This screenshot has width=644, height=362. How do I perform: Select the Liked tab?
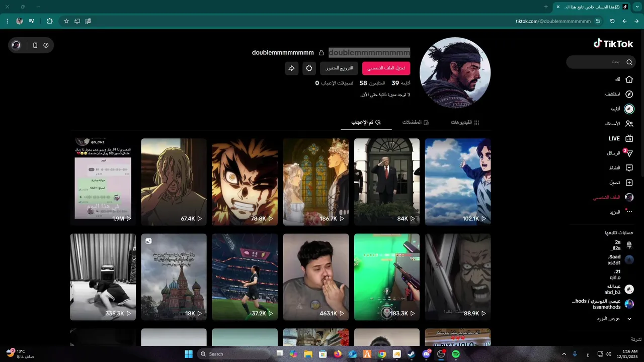pyautogui.click(x=366, y=122)
